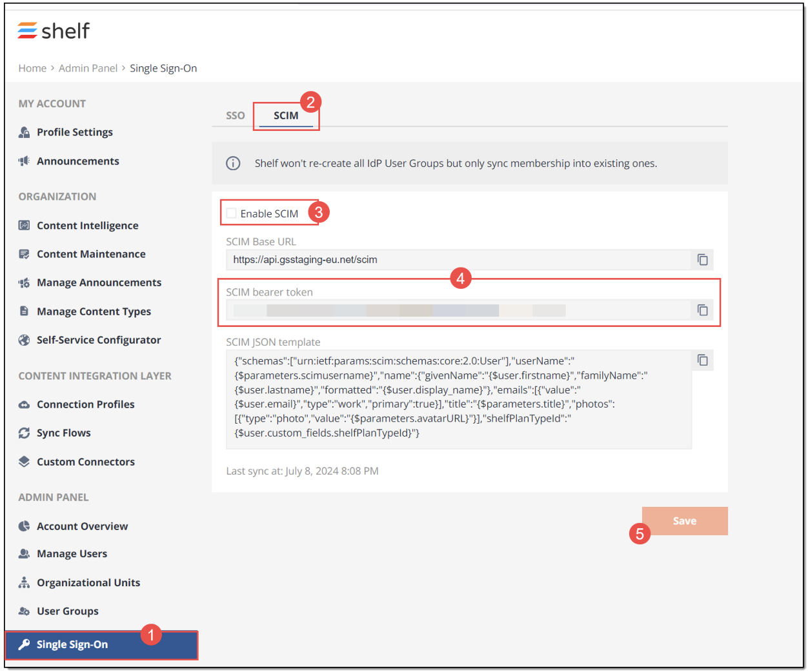
Task: Click the Profile Settings user icon
Action: (24, 132)
